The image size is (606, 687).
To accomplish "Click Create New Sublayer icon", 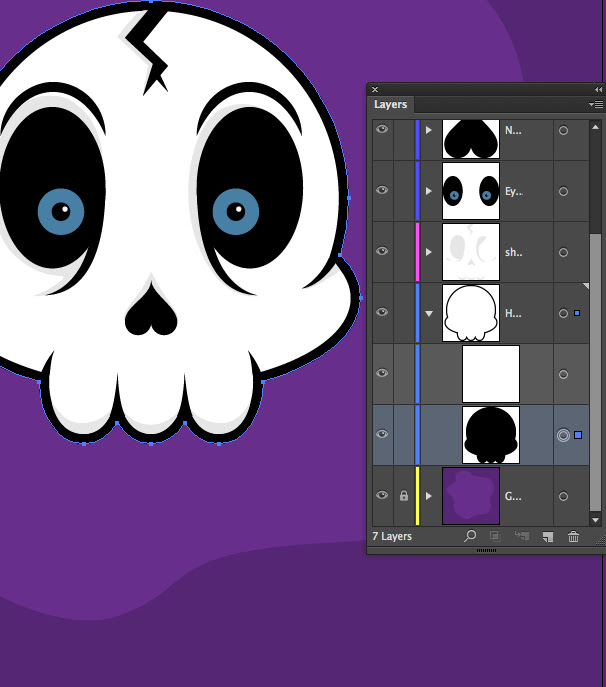I will (521, 536).
